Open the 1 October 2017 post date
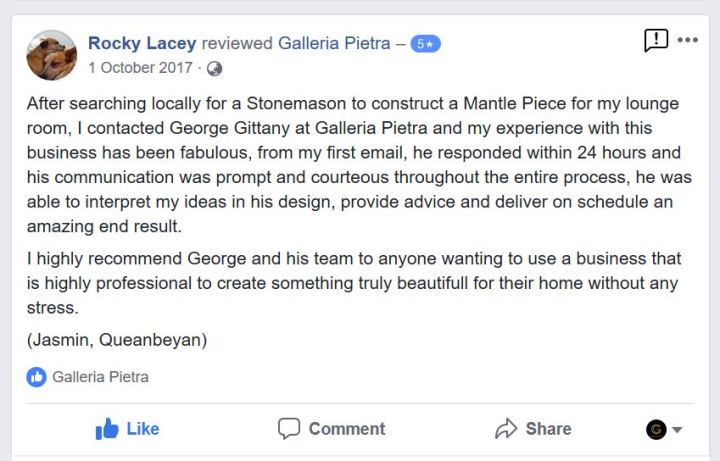The height and width of the screenshot is (461, 720). point(140,68)
